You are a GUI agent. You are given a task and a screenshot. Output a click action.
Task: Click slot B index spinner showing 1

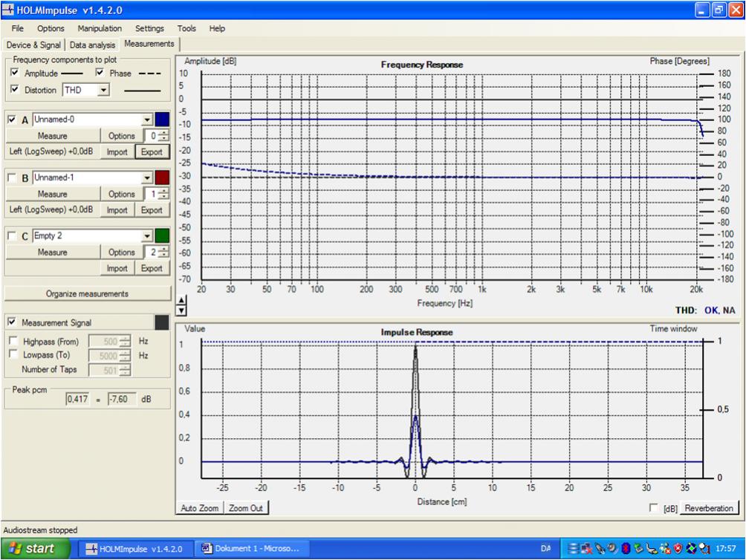[x=157, y=194]
